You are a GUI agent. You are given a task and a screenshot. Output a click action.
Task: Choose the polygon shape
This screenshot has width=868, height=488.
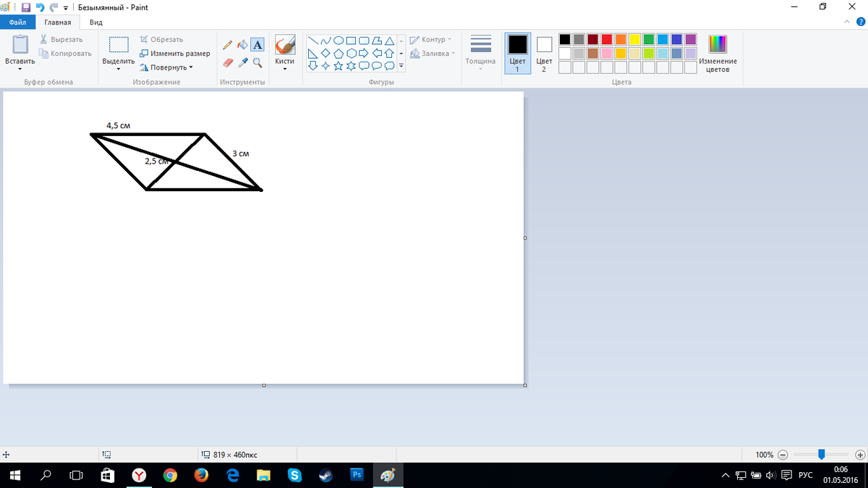pyautogui.click(x=376, y=41)
